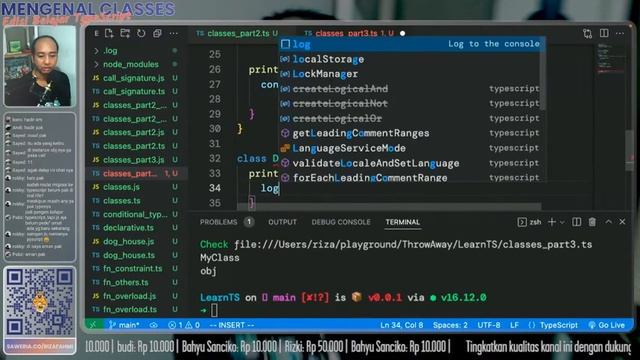Select getLeadingCommentRanges suggestion
Viewport: 640px width, 360px height.
pos(410,133)
